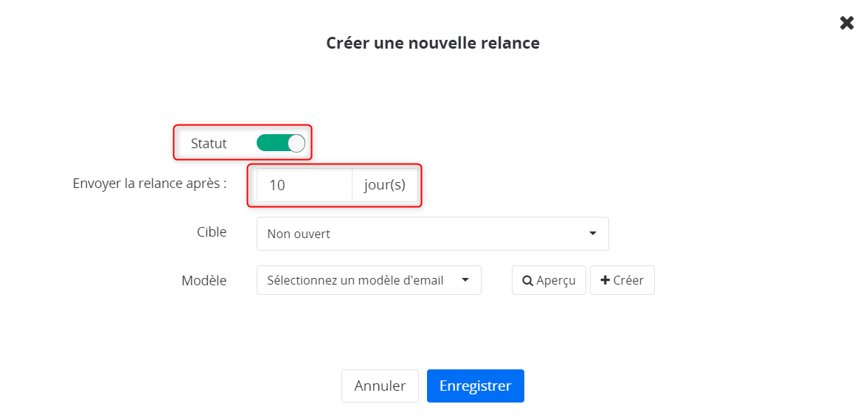
Task: Click the Modèle field label
Action: [204, 281]
